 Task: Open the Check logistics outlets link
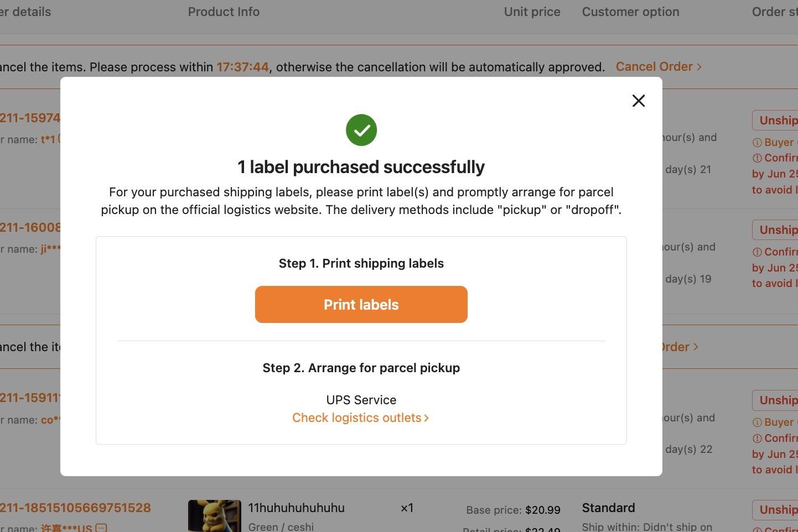point(356,418)
